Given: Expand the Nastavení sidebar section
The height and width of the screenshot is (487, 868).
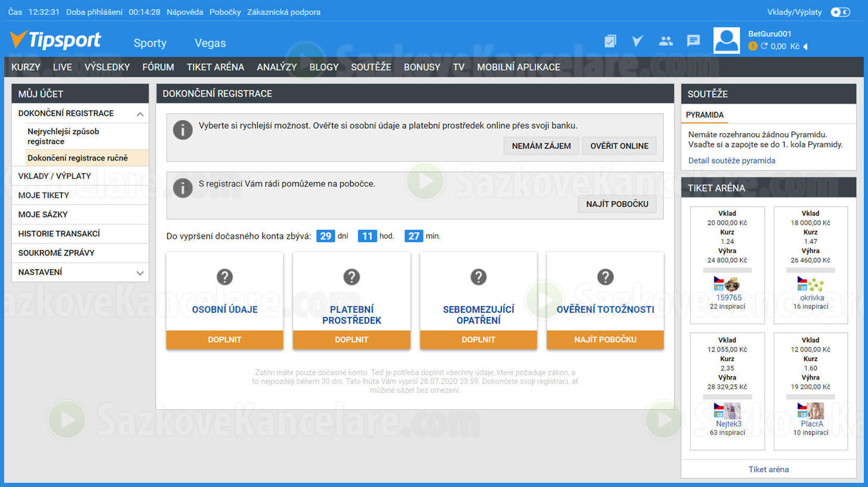Looking at the screenshot, I should tap(140, 273).
